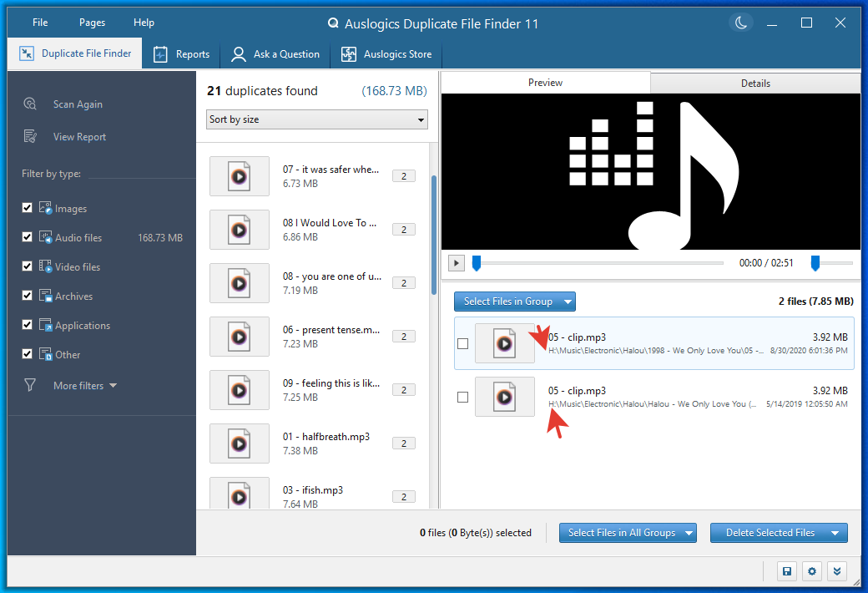The width and height of the screenshot is (868, 593).
Task: Click the Ask a Question person icon
Action: pyautogui.click(x=238, y=54)
